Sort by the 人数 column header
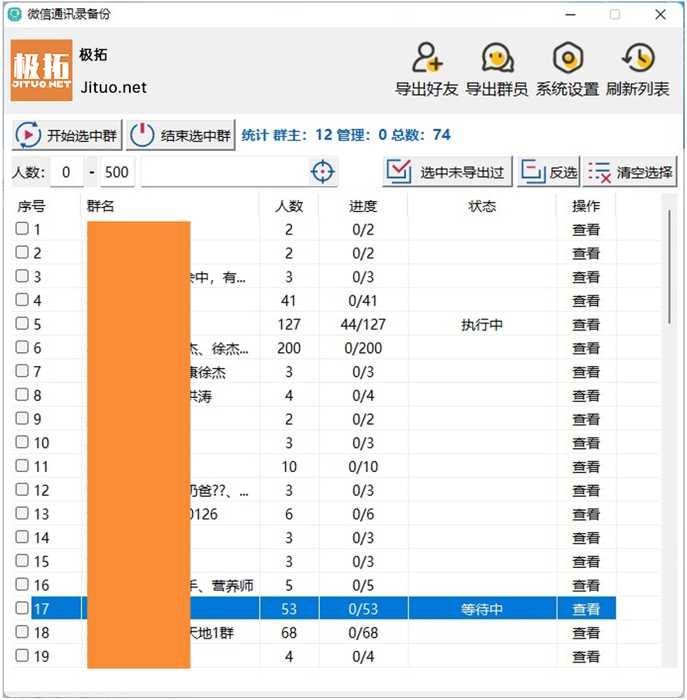The image size is (687, 700). (289, 206)
